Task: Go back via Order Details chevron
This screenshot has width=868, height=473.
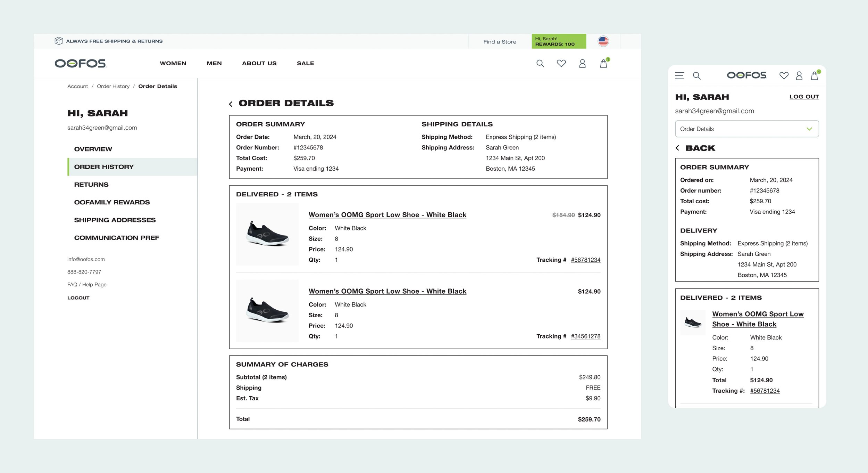Action: click(x=231, y=104)
